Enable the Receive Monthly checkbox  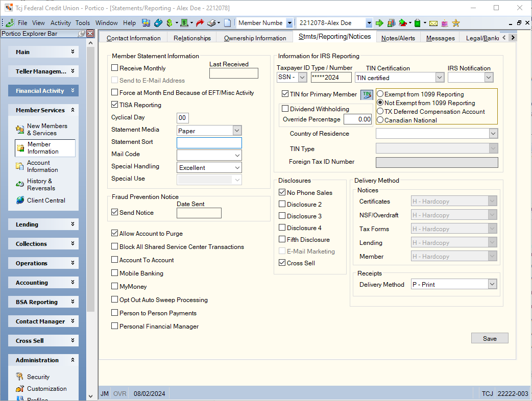[115, 68]
